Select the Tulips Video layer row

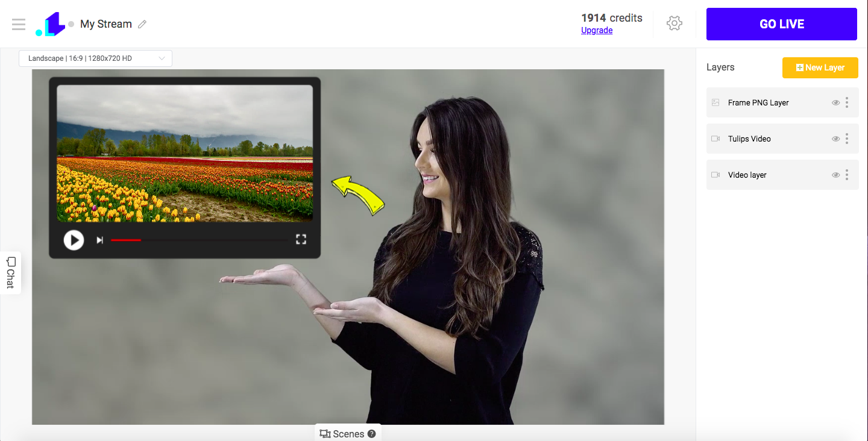coord(782,139)
